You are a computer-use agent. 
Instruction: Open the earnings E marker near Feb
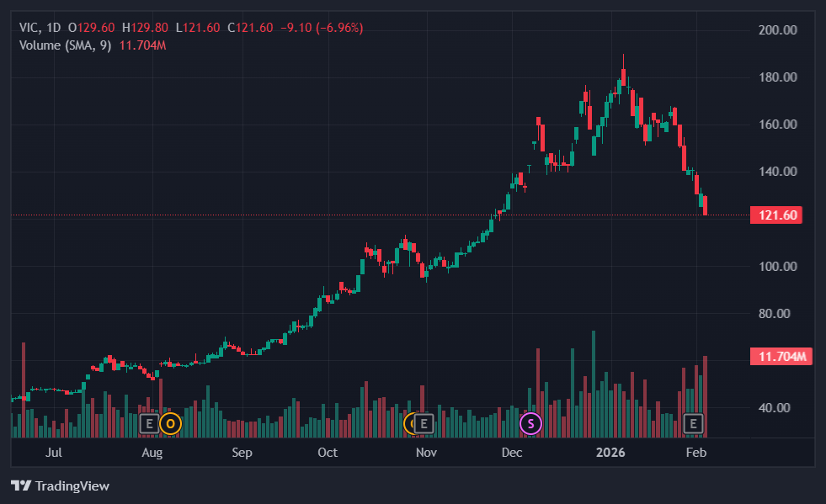(x=695, y=423)
